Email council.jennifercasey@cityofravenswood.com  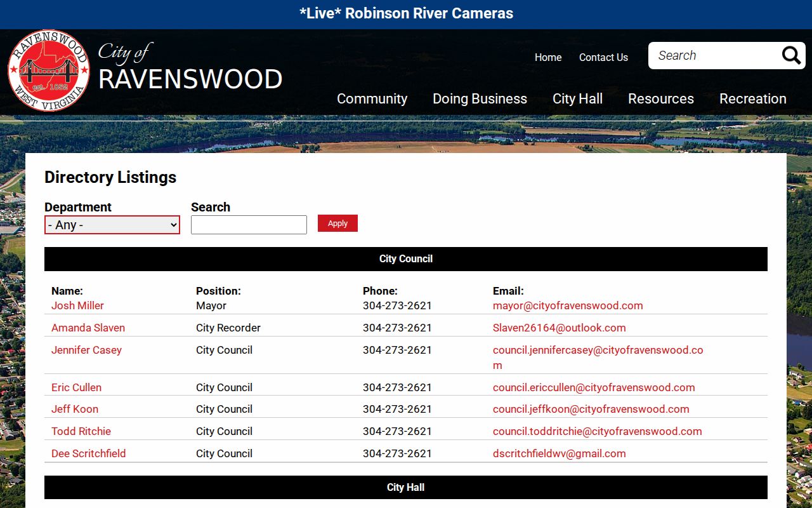(x=598, y=358)
